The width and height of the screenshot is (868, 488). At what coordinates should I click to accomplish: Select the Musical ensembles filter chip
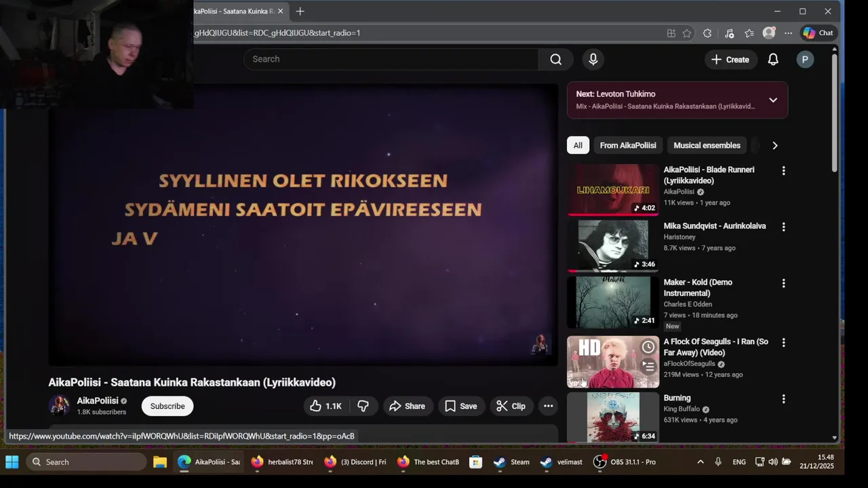(x=707, y=145)
